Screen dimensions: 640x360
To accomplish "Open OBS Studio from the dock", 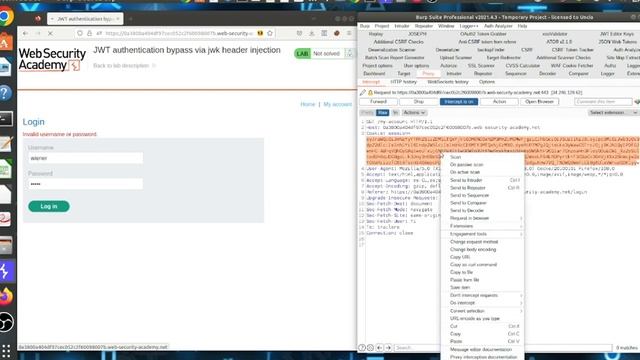I will (6, 322).
